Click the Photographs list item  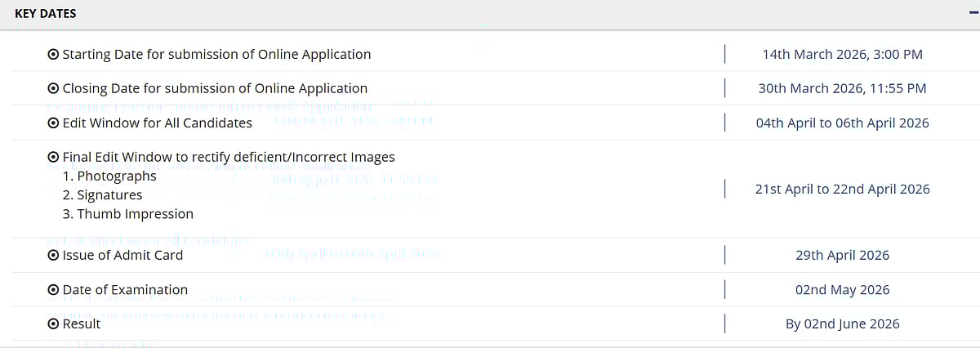tap(116, 176)
